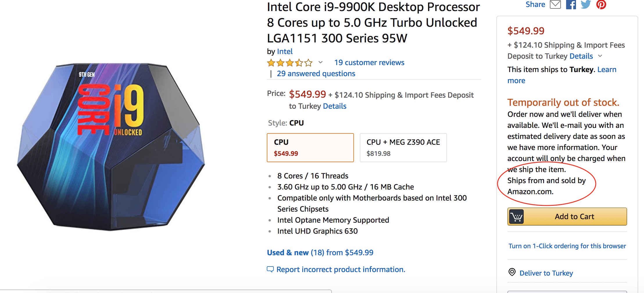Expand the star rating dropdown chevron
This screenshot has width=644, height=293.
(x=321, y=62)
